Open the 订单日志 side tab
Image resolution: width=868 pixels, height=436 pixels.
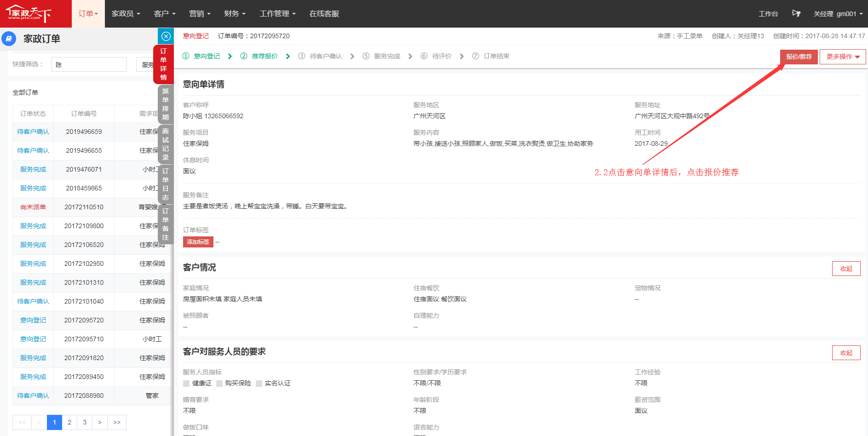coord(166,184)
